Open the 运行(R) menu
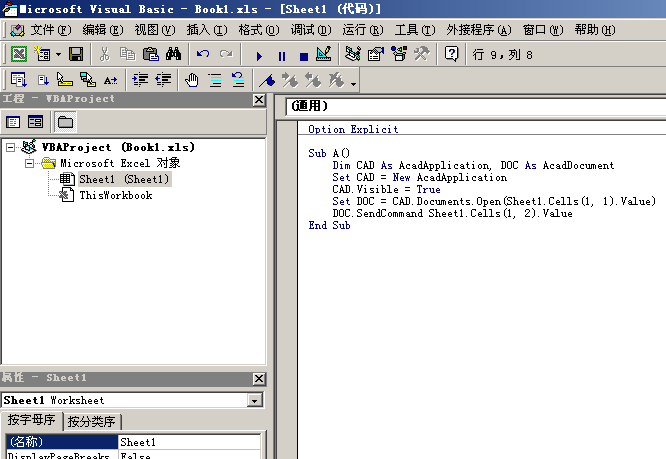The width and height of the screenshot is (666, 459). pyautogui.click(x=363, y=30)
